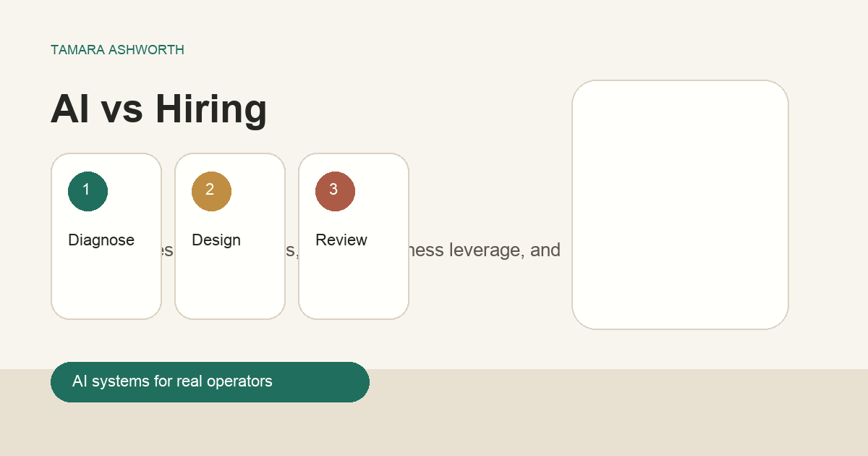Click the gold circle numbered 2
The image size is (868, 456).
point(211,191)
